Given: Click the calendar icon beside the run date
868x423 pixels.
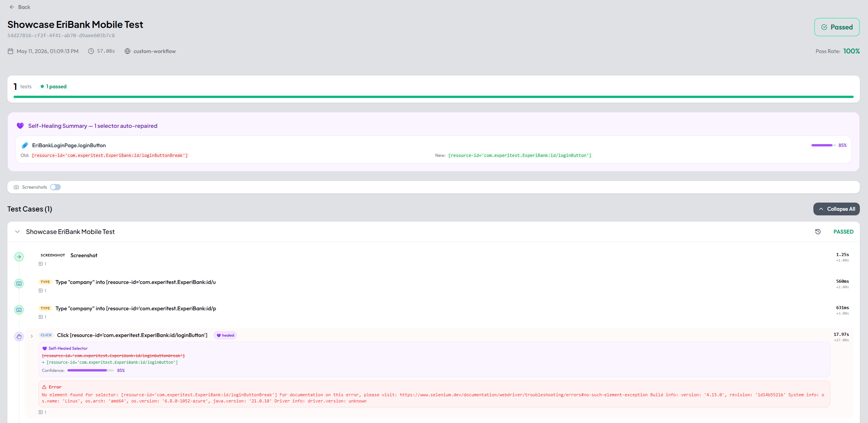Looking at the screenshot, I should [x=10, y=51].
